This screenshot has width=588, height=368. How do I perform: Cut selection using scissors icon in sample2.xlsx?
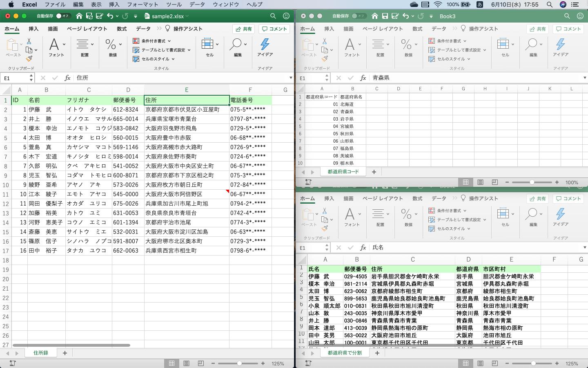(x=29, y=41)
